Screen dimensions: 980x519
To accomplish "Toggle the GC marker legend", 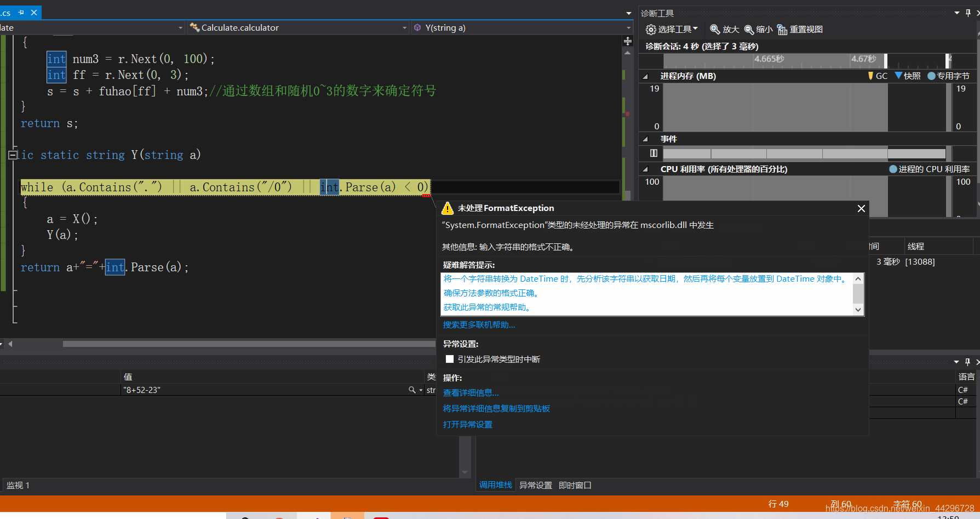I will [878, 76].
